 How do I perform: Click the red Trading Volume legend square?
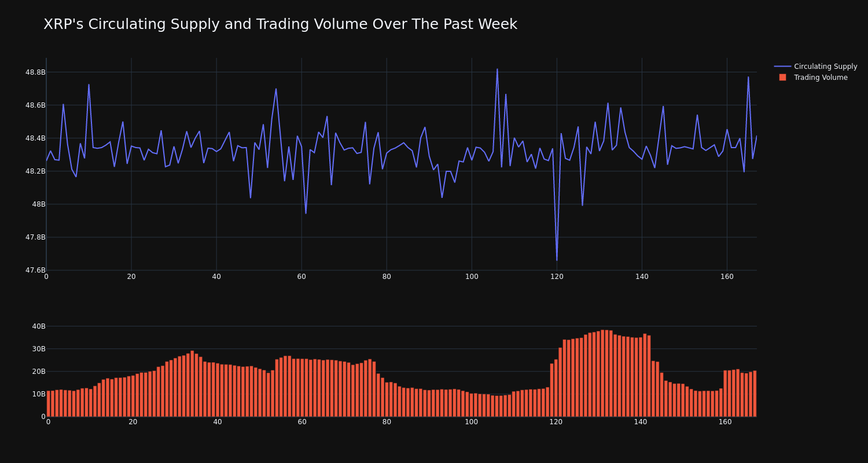pos(782,78)
